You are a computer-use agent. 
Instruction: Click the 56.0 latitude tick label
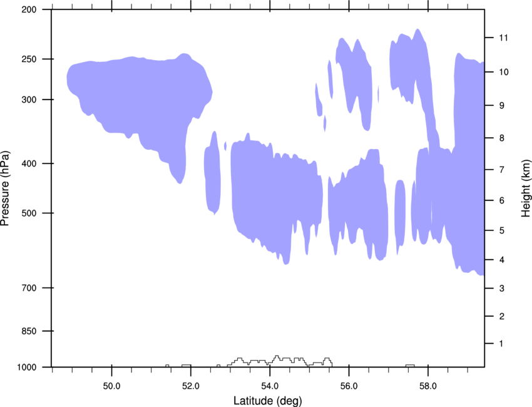(x=349, y=386)
